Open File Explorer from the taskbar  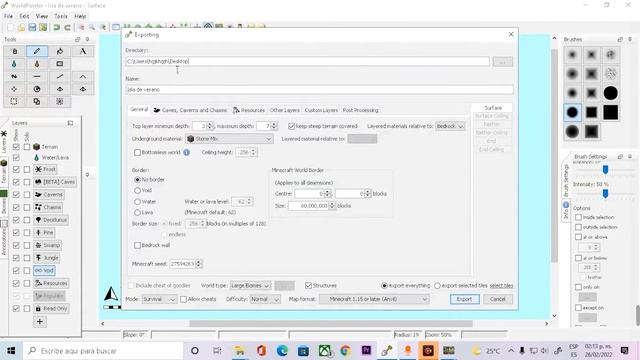coord(239,351)
